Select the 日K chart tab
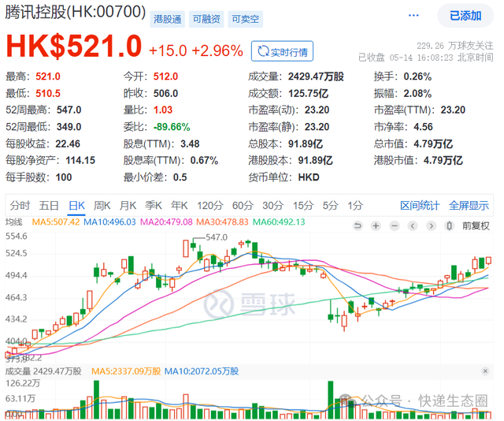The image size is (504, 421). pos(77,205)
